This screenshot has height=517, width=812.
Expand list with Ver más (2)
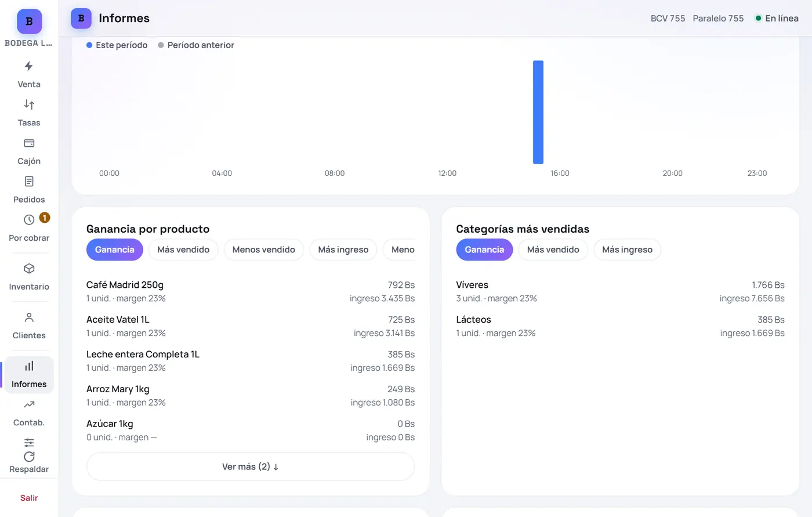[251, 467]
